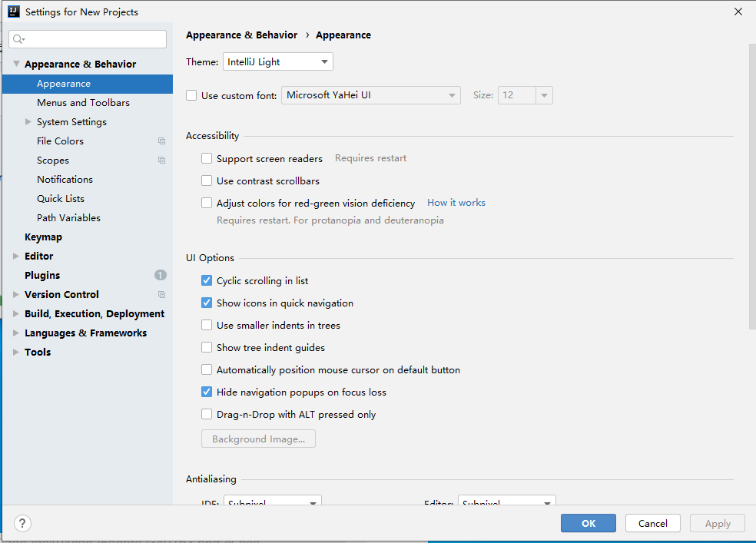756x543 pixels.
Task: Click Appearance & Behavior in the breadcrumb
Action: click(x=241, y=35)
